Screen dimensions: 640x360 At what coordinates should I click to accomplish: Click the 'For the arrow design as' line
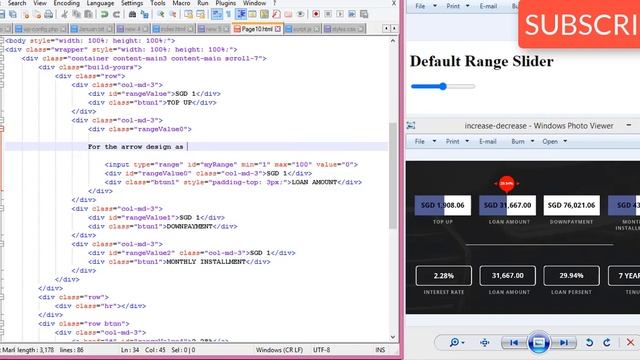[x=196, y=147]
